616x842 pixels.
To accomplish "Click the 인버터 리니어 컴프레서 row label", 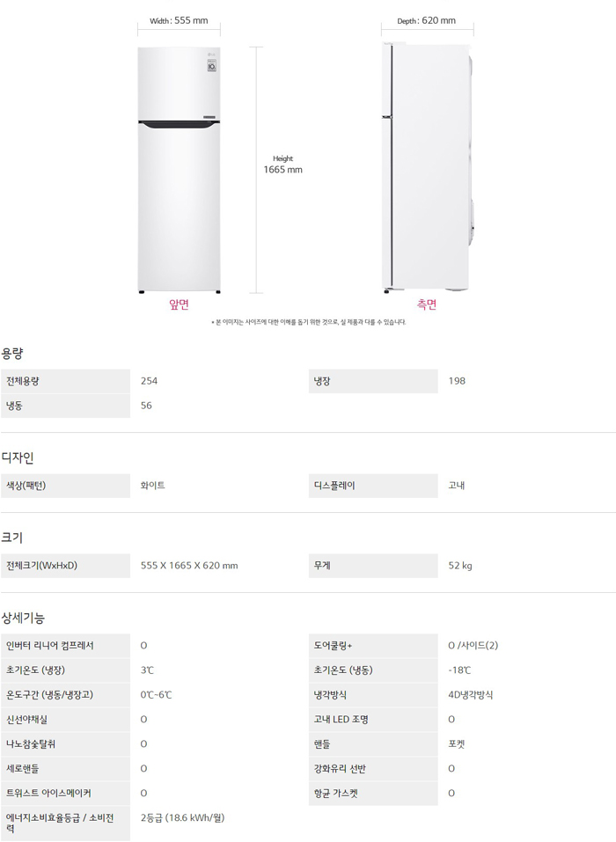I will click(50, 646).
